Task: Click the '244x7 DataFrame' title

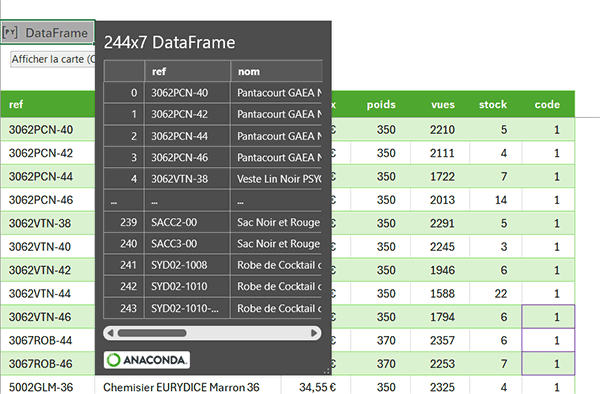Action: point(170,42)
